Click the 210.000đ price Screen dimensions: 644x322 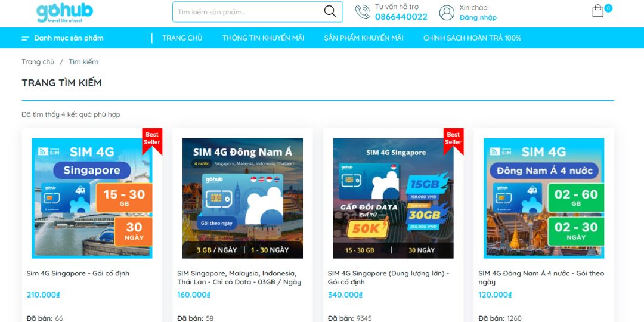44,295
